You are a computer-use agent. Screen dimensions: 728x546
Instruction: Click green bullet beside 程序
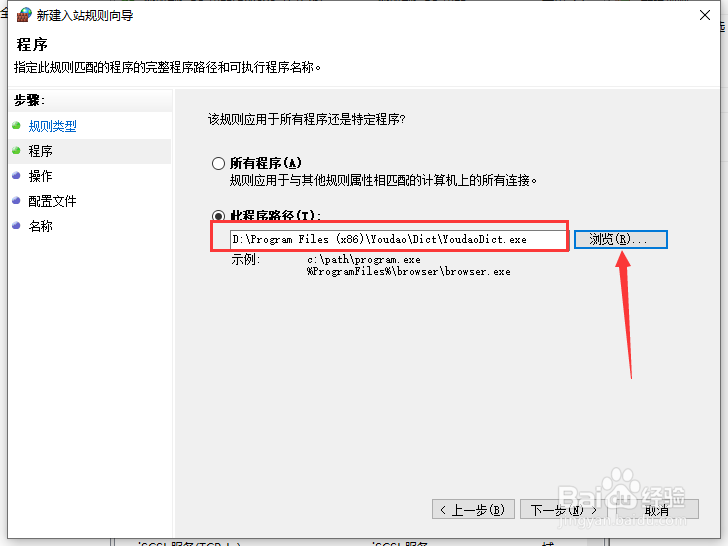pyautogui.click(x=17, y=150)
